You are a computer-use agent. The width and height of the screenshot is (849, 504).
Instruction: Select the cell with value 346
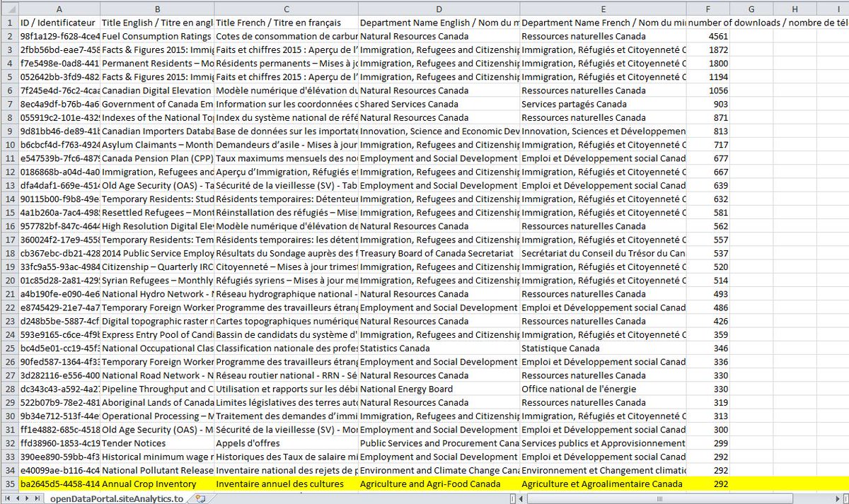(x=708, y=348)
